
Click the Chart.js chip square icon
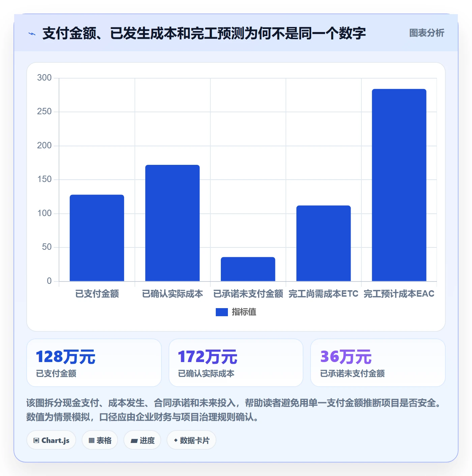36,441
